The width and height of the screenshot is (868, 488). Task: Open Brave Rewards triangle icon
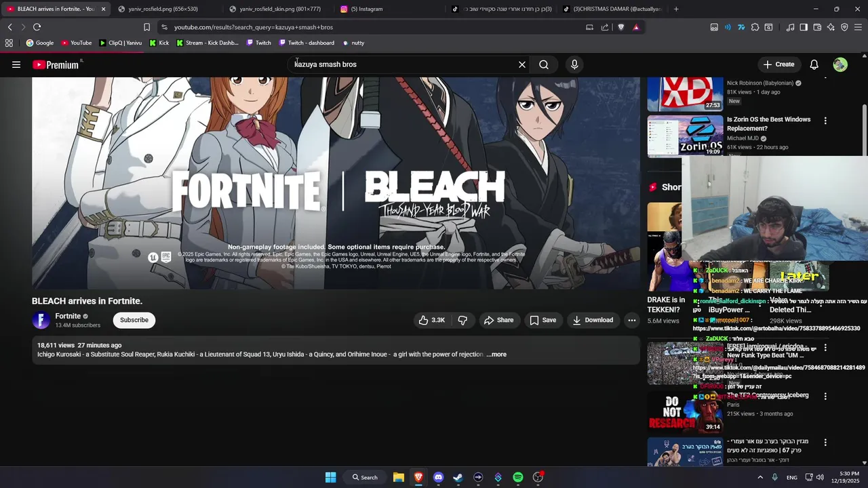coord(636,27)
